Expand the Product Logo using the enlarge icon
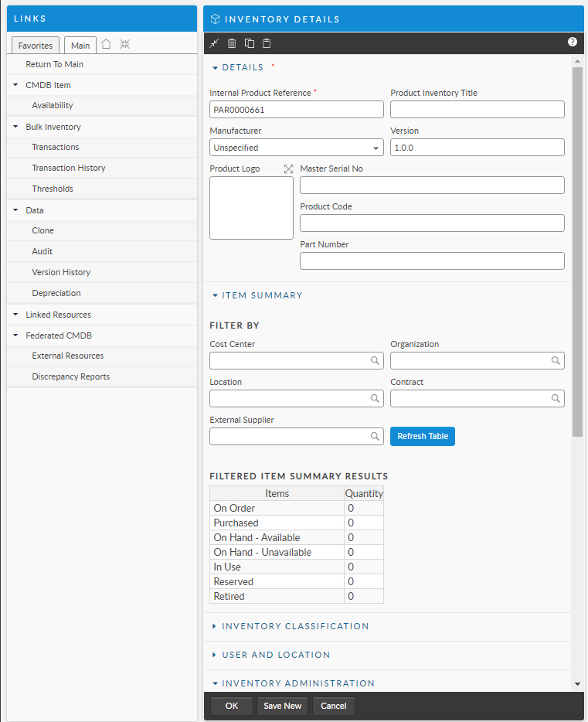 point(288,169)
